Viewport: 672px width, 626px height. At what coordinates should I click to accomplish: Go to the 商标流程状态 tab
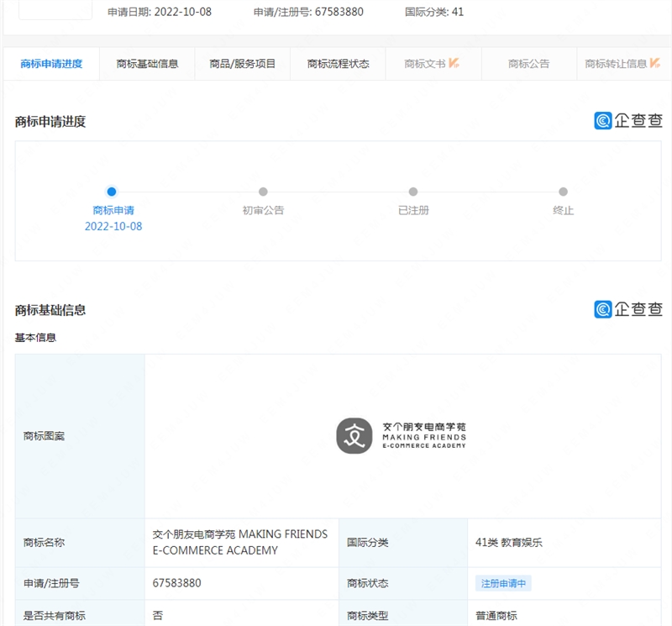339,64
